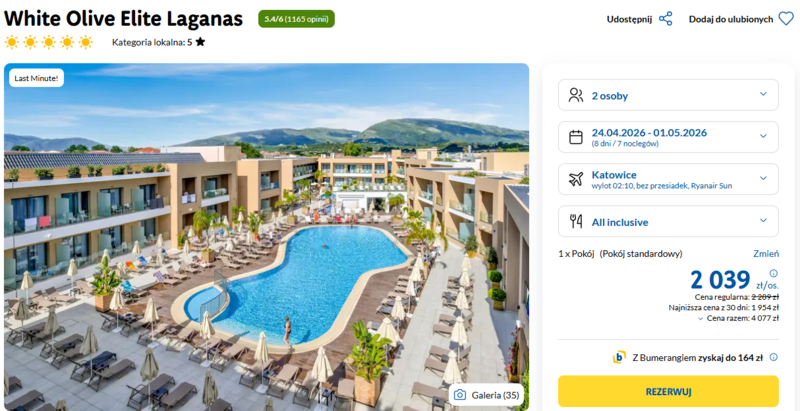
Task: Click the yellow REZERWUJ button
Action: (668, 392)
